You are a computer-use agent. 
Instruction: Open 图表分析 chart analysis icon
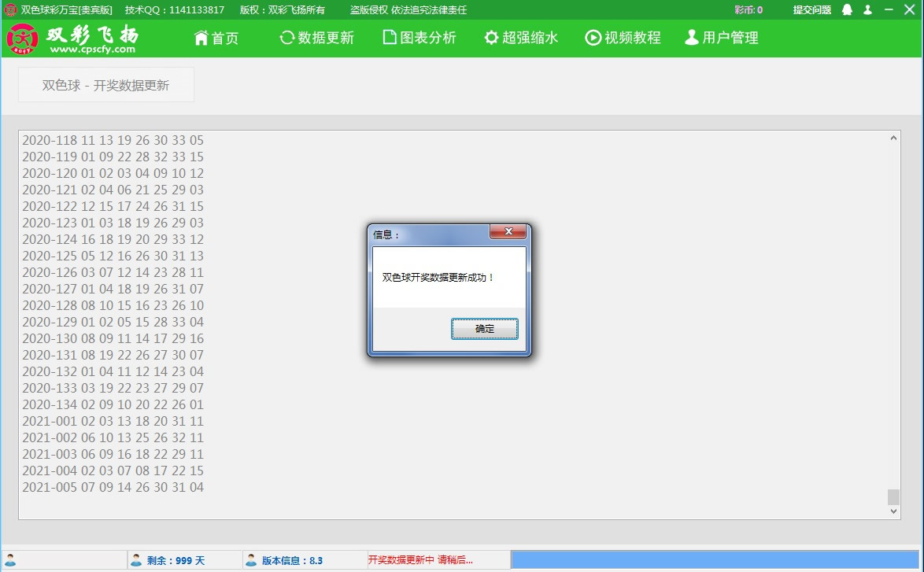point(387,37)
